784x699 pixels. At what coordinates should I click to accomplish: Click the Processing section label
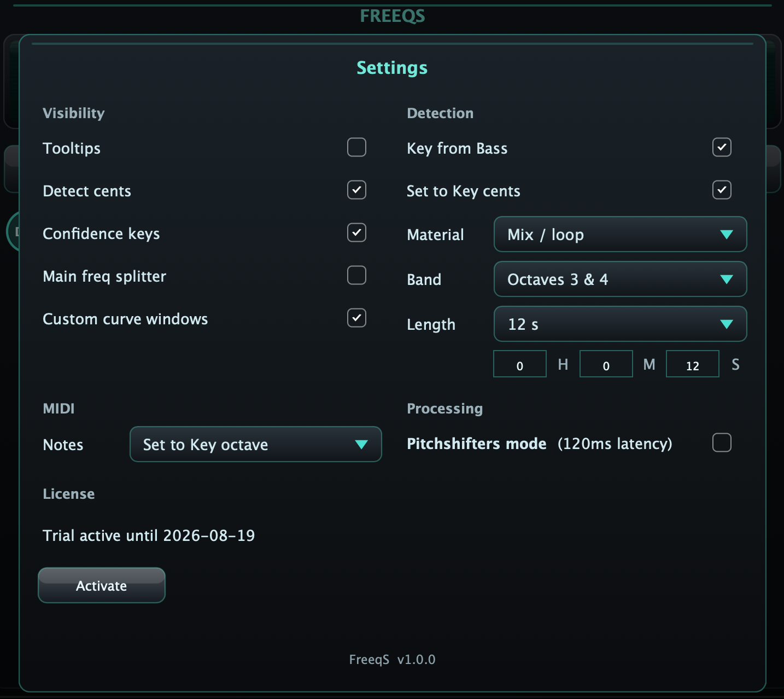445,409
